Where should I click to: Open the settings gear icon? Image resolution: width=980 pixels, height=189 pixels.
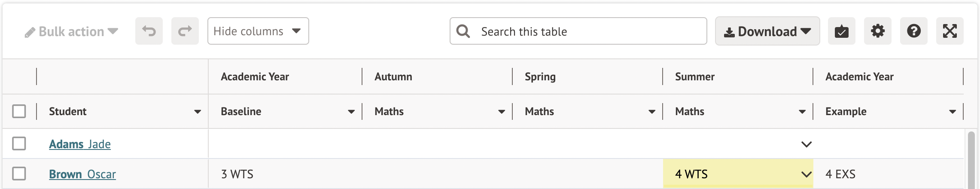[878, 31]
